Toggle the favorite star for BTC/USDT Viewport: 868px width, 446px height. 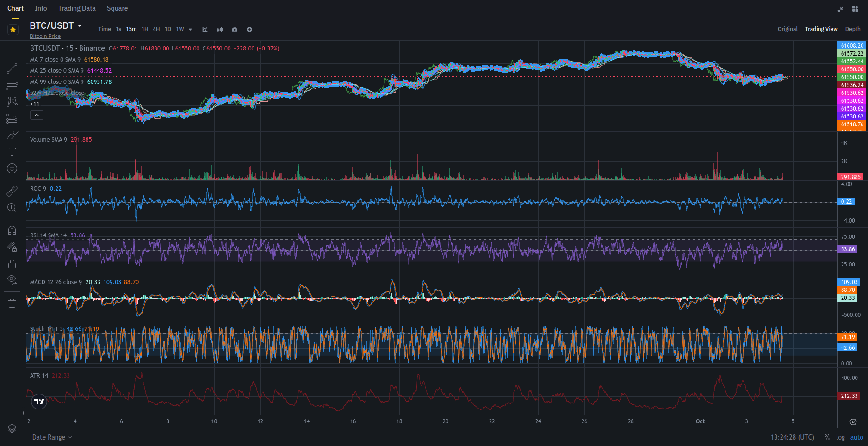click(13, 30)
